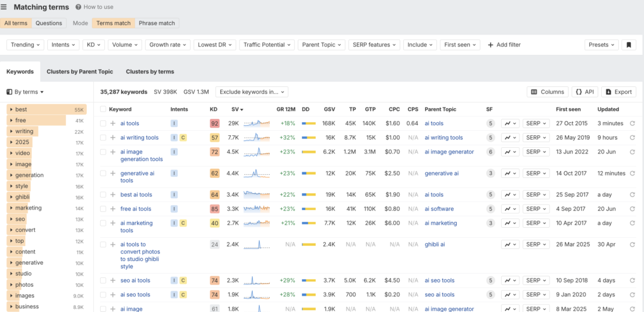The width and height of the screenshot is (644, 312).
Task: Click plus icon beside seo ai tools
Action: coord(113,281)
